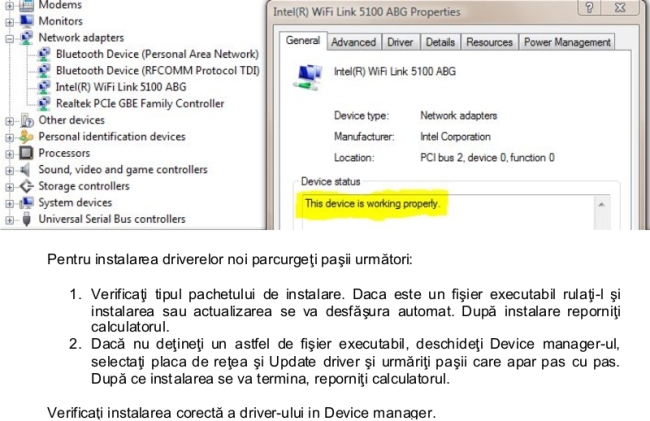Image resolution: width=650 pixels, height=421 pixels.
Task: Switch to the Advanced tab
Action: 354,42
